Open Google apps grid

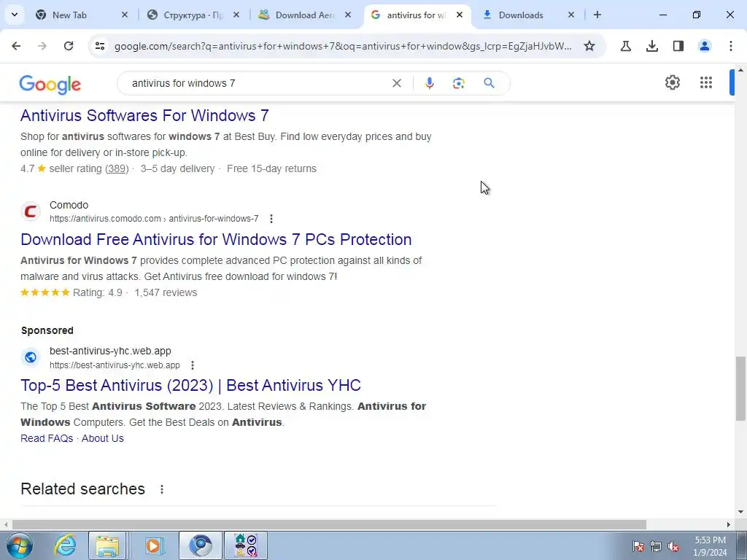[x=706, y=82]
